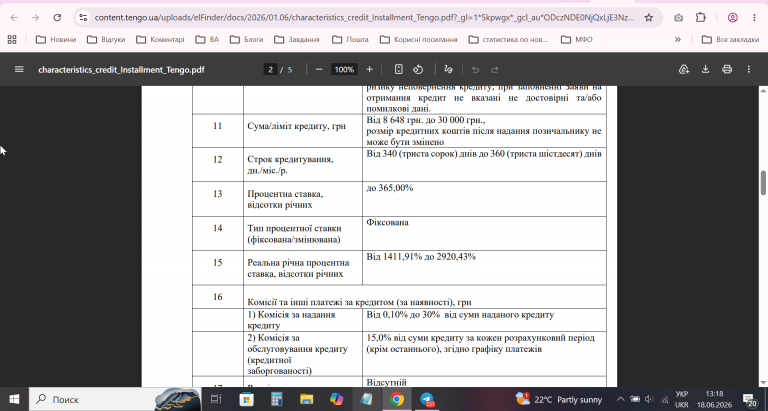The image size is (768, 411).
Task: Open PDF viewer more actions menu
Action: [748, 70]
